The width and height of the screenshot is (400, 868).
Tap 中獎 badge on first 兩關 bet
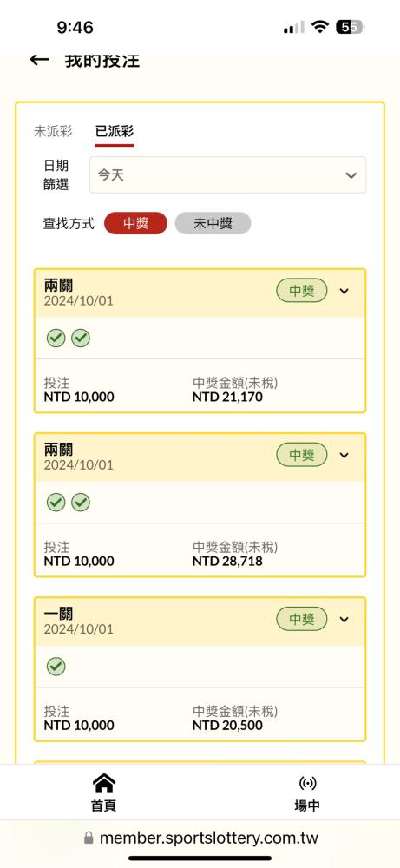(x=302, y=291)
